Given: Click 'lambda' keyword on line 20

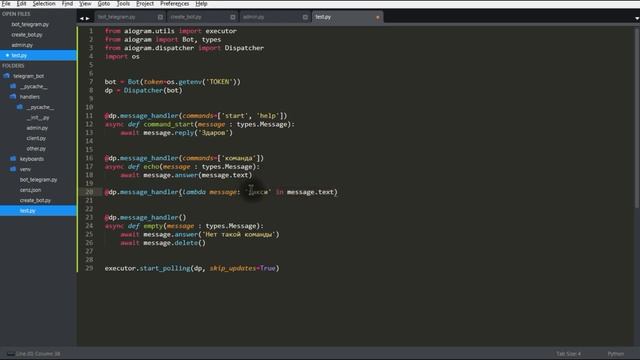Looking at the screenshot, I should pos(194,192).
